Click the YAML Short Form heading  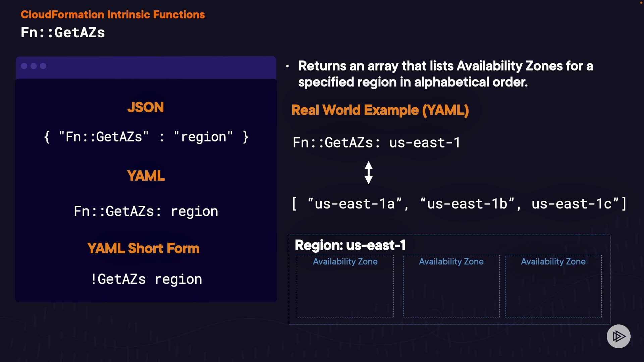click(x=143, y=248)
